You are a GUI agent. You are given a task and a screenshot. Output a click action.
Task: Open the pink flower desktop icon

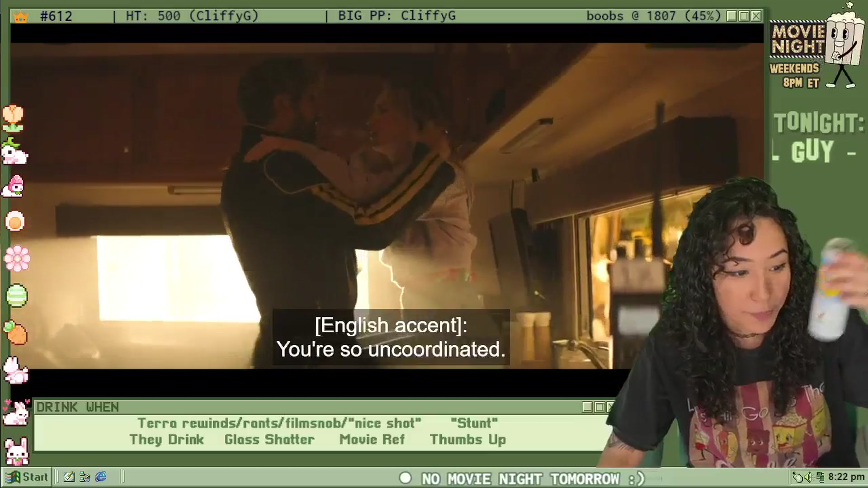tap(17, 258)
